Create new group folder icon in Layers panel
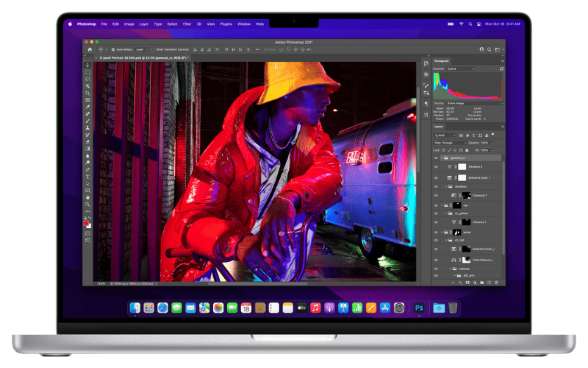 click(482, 283)
